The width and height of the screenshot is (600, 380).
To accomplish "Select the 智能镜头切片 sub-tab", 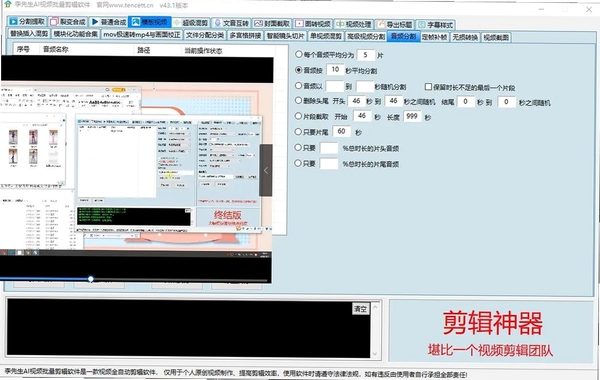I will click(285, 36).
